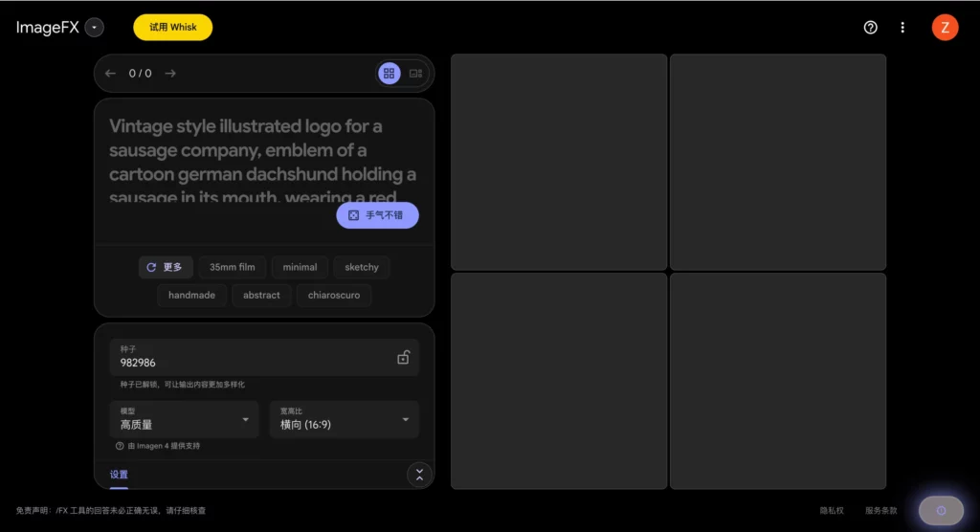Go to next result with right arrow
This screenshot has width=980, height=532.
[x=170, y=73]
